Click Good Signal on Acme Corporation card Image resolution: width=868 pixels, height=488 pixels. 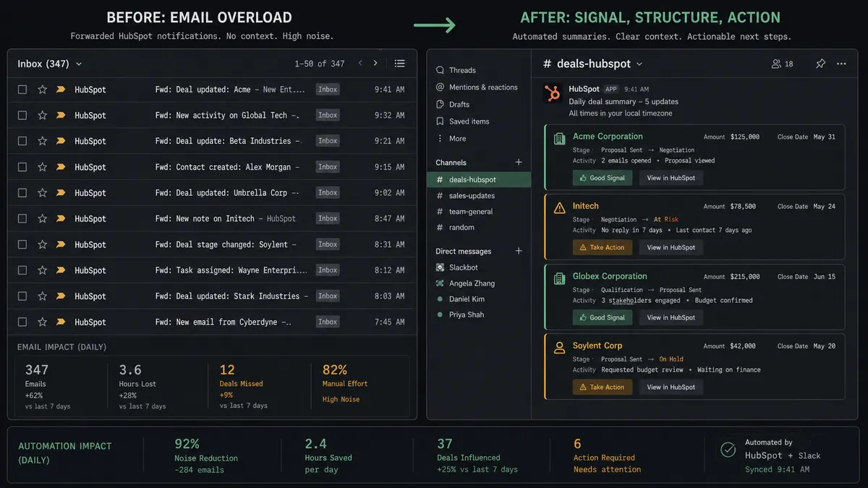[603, 178]
